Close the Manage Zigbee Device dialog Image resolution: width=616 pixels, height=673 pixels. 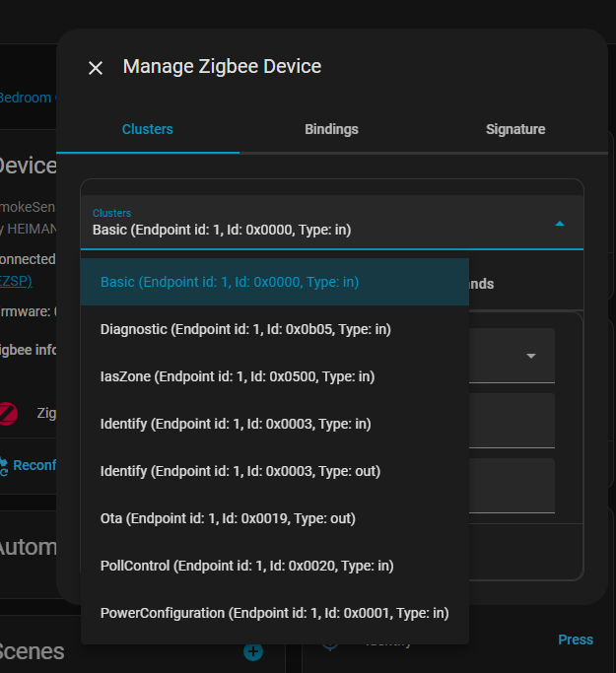click(96, 68)
